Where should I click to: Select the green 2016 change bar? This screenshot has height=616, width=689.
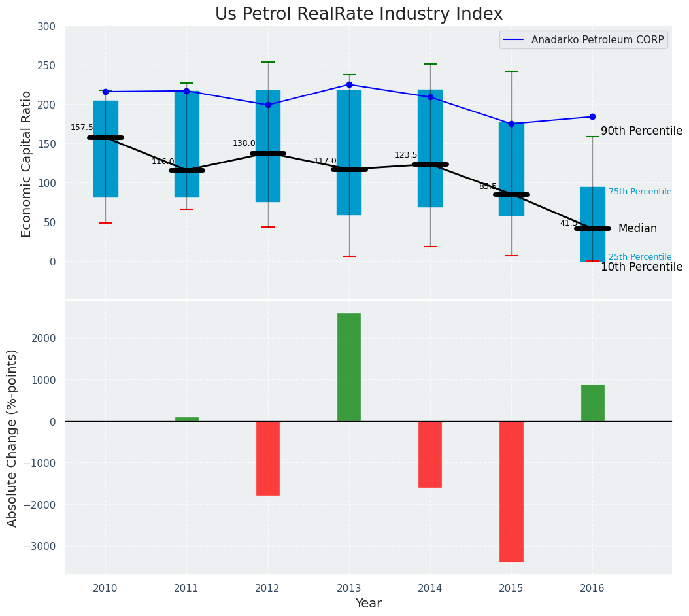(x=592, y=403)
